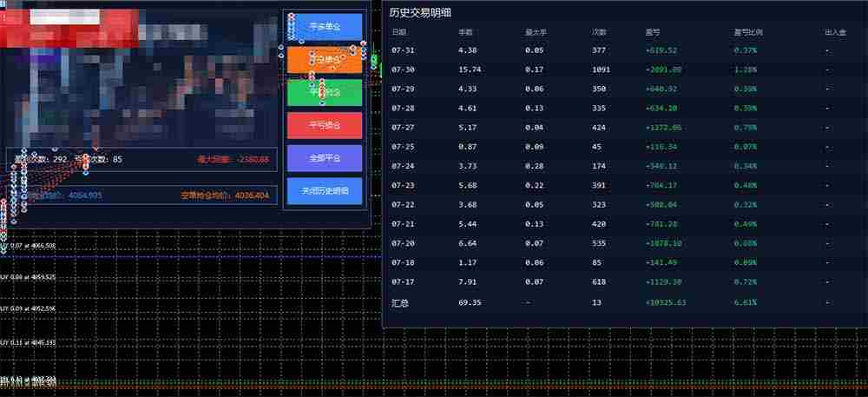Click total lots 69.35 in the 汇总 row
Screen dimensions: 868x397
(x=470, y=303)
